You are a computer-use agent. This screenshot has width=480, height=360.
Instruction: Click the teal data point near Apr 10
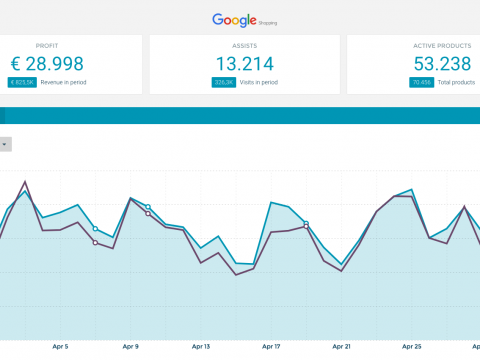click(148, 207)
